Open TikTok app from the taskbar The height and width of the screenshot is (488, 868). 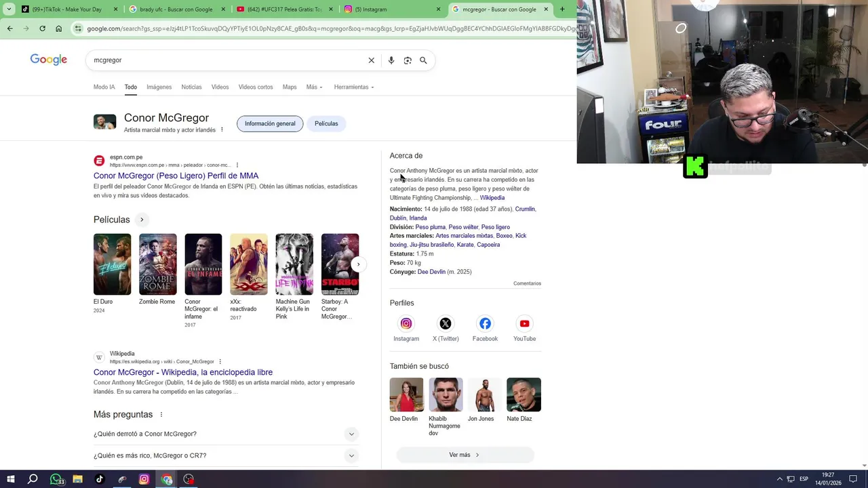click(100, 479)
